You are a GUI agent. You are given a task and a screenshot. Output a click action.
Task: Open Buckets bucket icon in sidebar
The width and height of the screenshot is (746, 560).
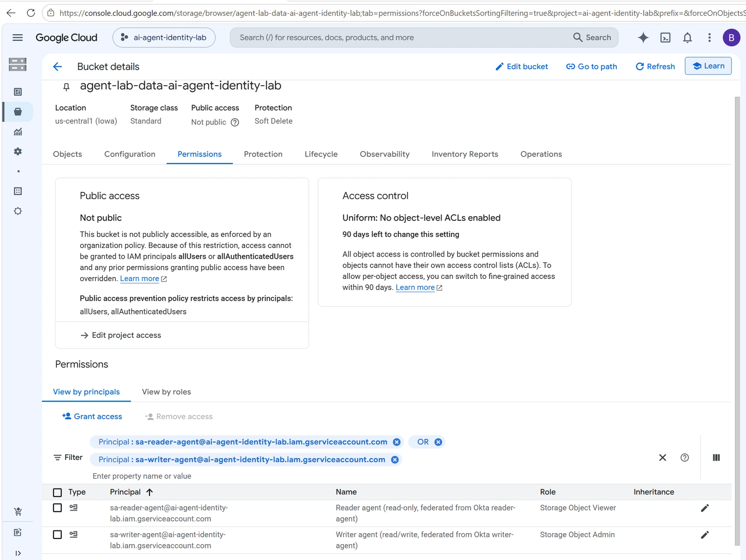[18, 112]
